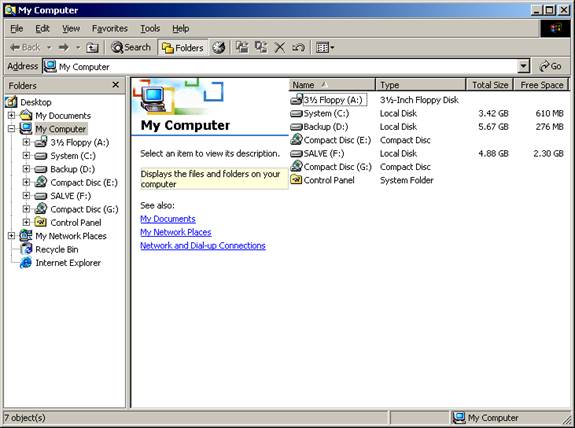This screenshot has width=575, height=428.
Task: Open the Tools menu
Action: point(150,29)
